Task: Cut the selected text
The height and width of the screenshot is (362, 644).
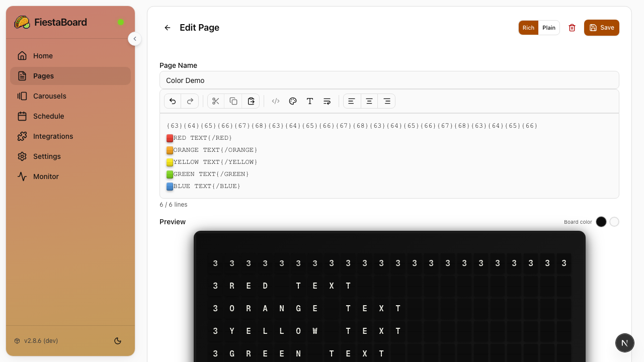Action: pos(215,101)
